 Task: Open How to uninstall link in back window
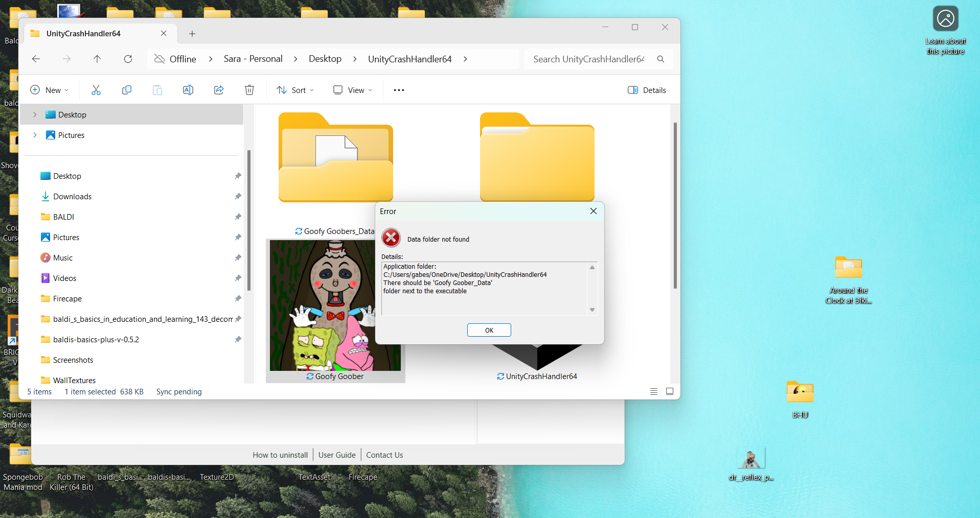[280, 455]
